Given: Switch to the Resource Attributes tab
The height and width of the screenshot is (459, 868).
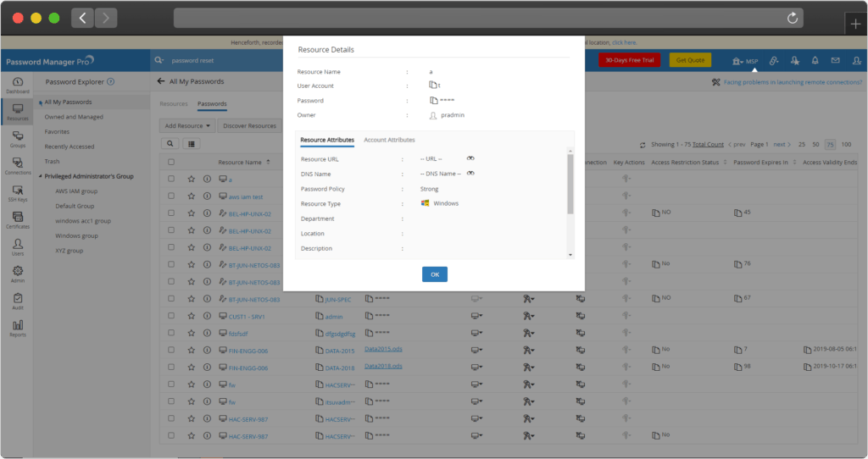Looking at the screenshot, I should pos(327,140).
